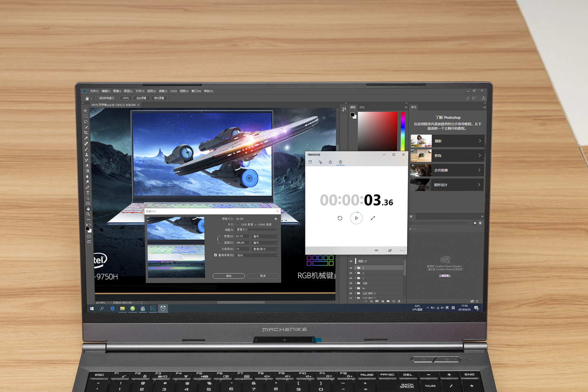Viewport: 588px width, 392px height.
Task: Select the Hand tool in toolbar
Action: click(88, 209)
